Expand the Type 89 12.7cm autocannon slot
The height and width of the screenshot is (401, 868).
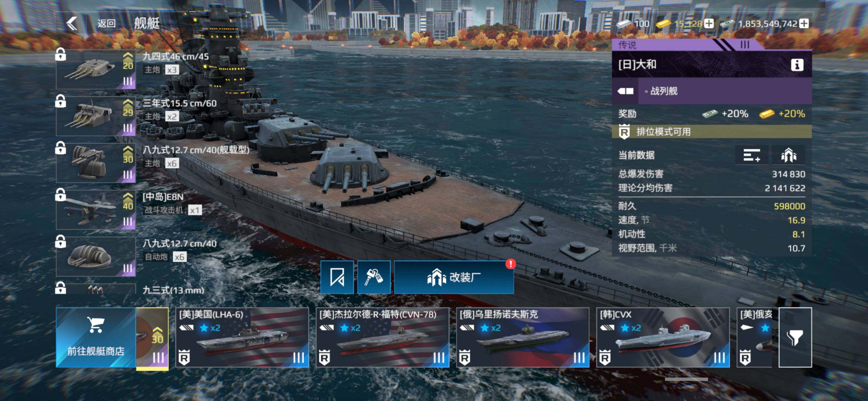point(96,257)
